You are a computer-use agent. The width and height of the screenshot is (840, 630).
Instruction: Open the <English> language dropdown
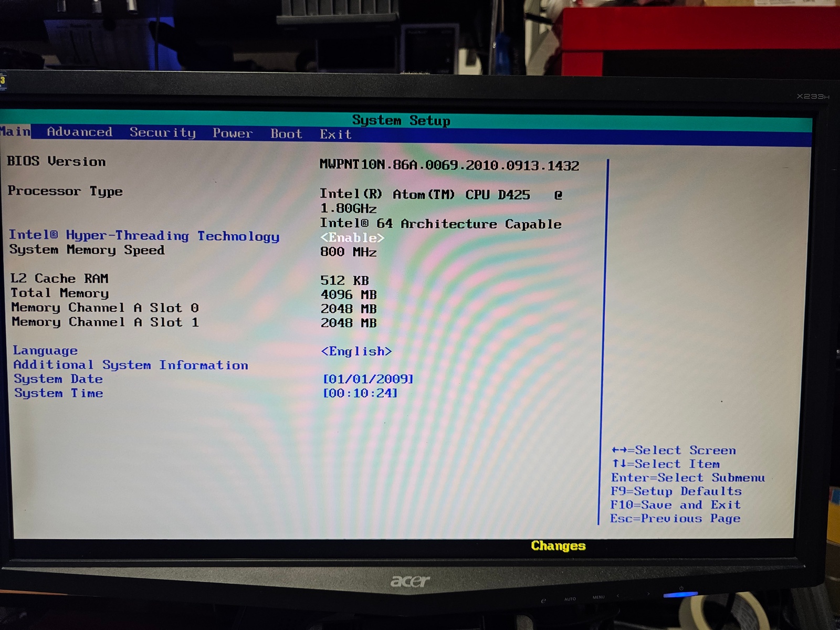[x=356, y=351]
